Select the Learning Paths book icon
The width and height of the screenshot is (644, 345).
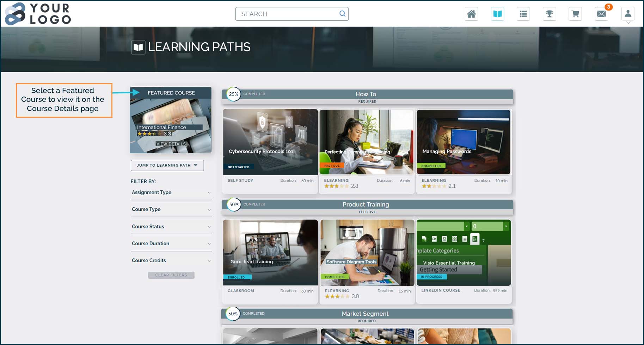click(497, 14)
